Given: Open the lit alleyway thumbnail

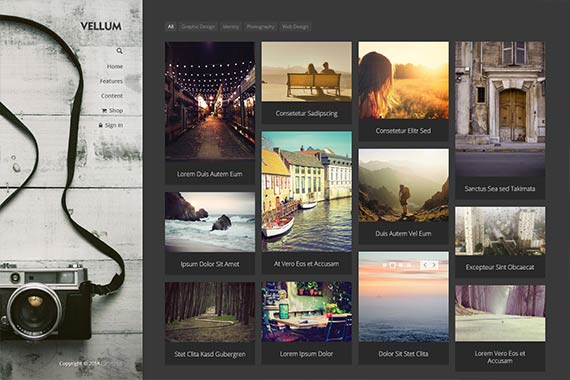Looking at the screenshot, I should tap(210, 100).
